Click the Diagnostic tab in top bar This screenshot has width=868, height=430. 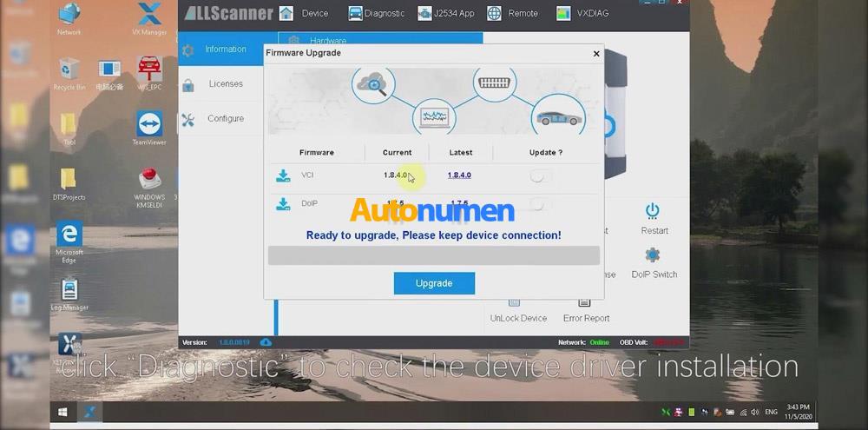pos(377,13)
